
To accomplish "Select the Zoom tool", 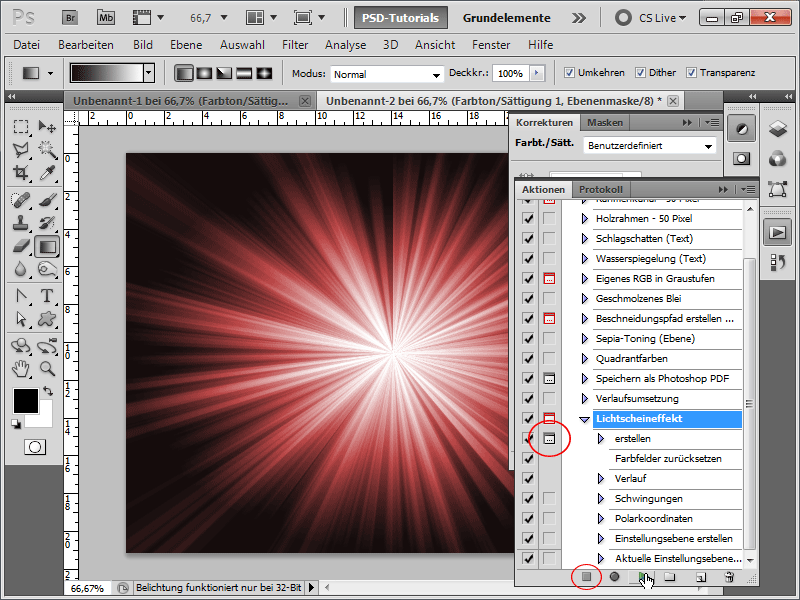I will (47, 368).
